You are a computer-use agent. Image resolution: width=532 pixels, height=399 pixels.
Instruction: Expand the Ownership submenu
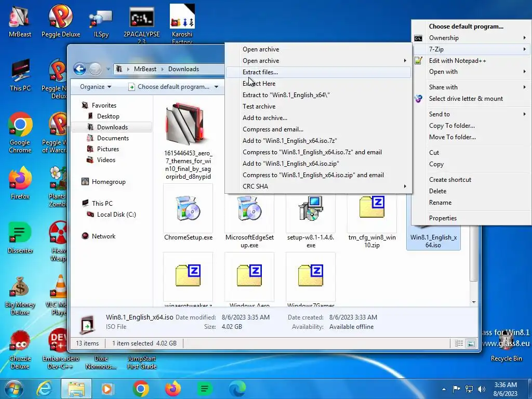(x=471, y=37)
